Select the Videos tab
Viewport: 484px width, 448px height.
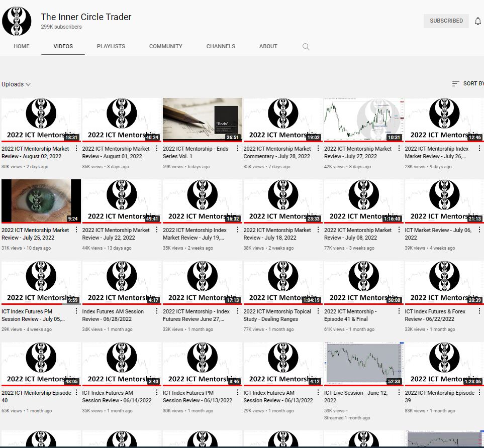click(63, 46)
